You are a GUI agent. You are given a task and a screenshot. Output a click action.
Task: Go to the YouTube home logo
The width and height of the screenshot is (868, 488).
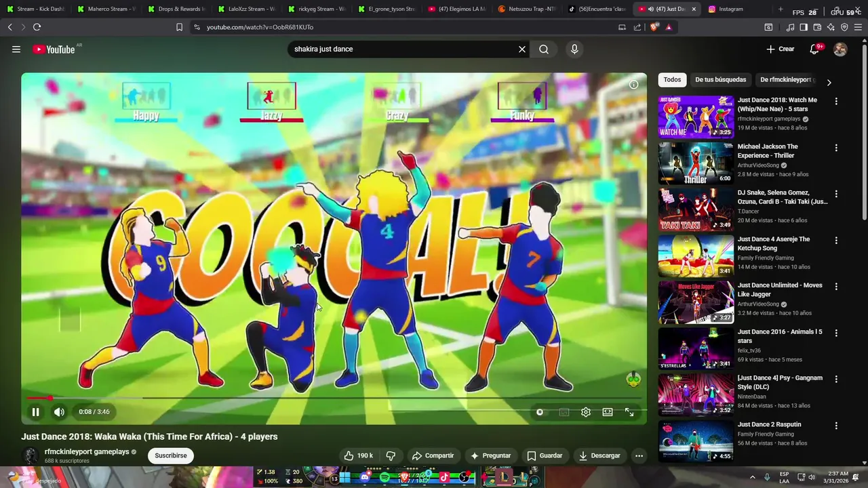coord(54,49)
